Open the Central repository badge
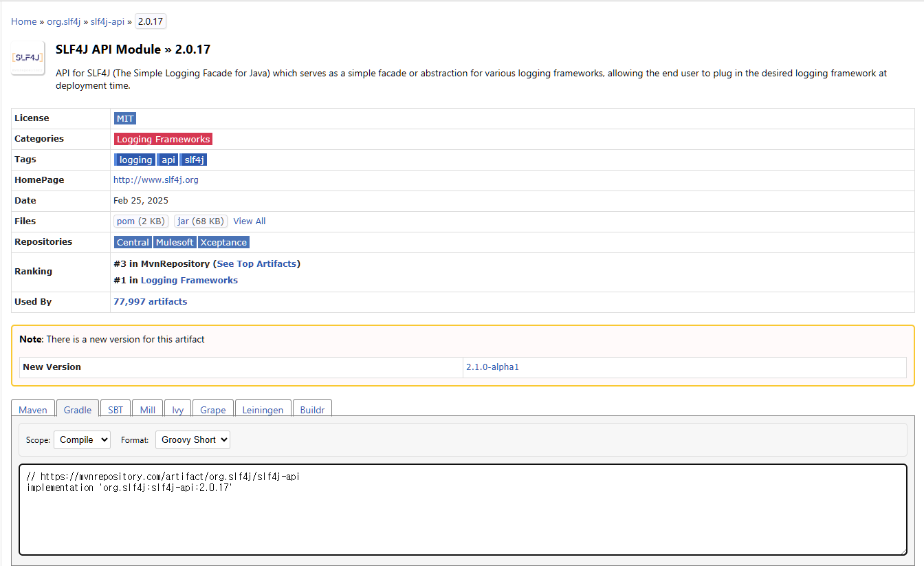This screenshot has width=924, height=566. (133, 242)
